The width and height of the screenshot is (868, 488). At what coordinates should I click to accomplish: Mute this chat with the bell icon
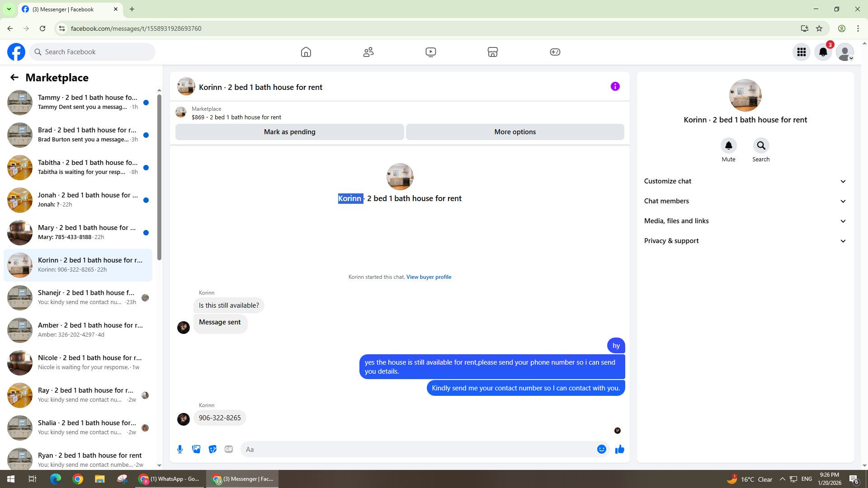click(x=728, y=145)
